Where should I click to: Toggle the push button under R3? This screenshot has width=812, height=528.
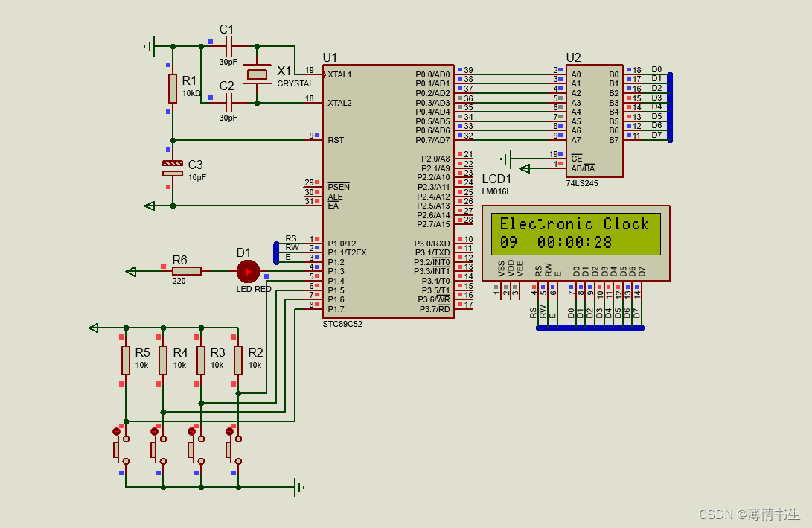click(196, 450)
